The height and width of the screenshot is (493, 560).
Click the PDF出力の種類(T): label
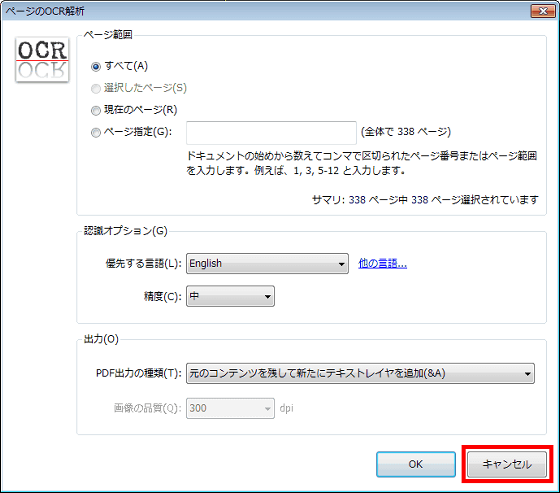coord(139,373)
